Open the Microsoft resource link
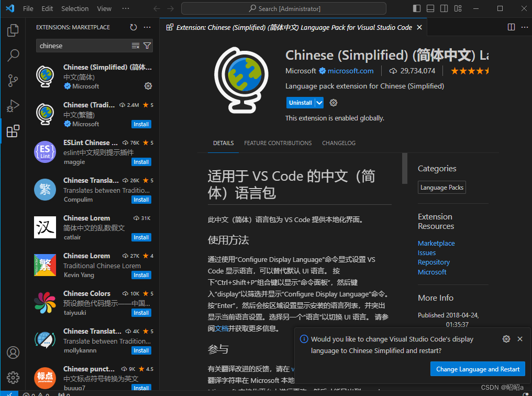The image size is (532, 396). click(x=432, y=272)
